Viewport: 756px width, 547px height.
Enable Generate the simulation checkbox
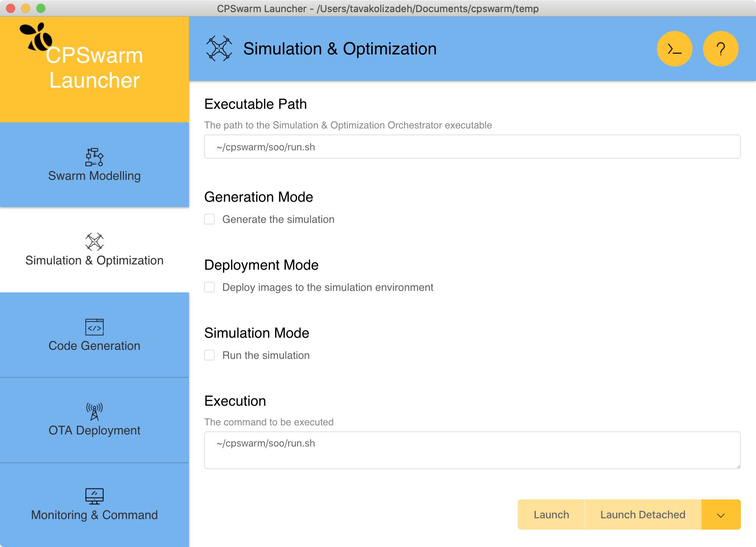(x=209, y=219)
